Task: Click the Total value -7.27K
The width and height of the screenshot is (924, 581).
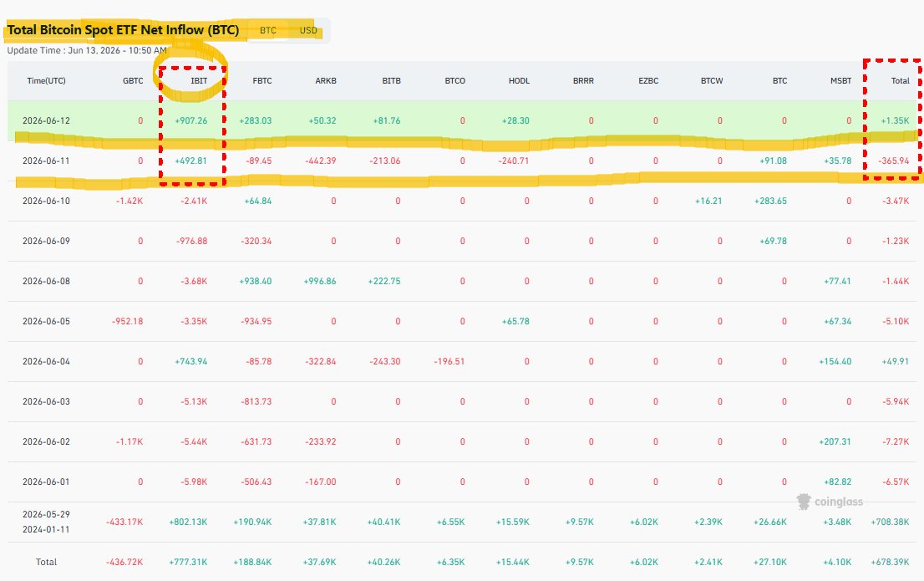Action: 896,441
